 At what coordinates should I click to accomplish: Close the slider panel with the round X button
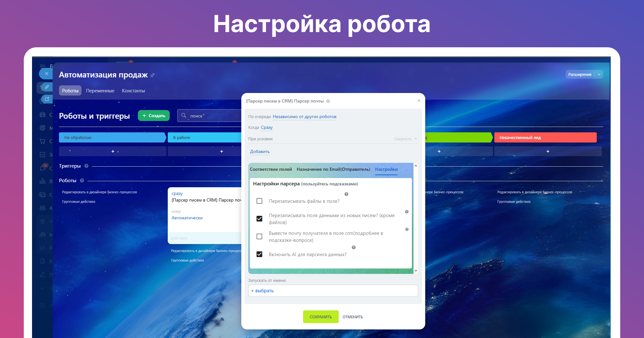pos(47,74)
